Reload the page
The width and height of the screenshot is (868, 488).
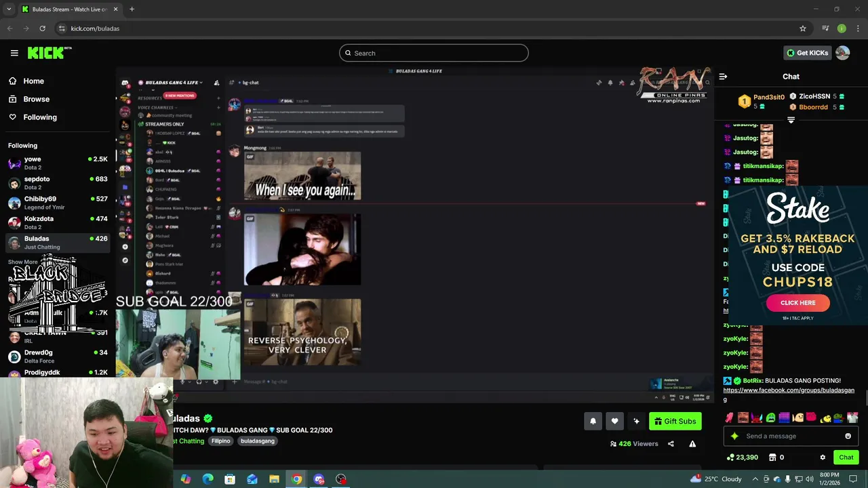(42, 28)
